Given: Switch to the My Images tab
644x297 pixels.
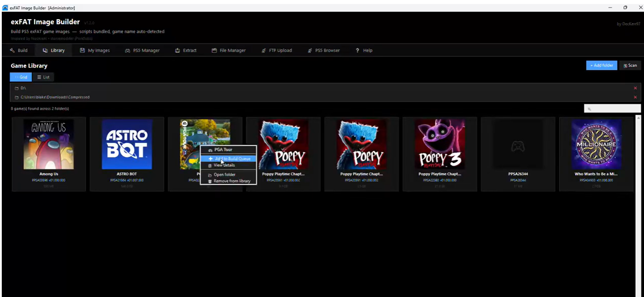Looking at the screenshot, I should point(94,50).
